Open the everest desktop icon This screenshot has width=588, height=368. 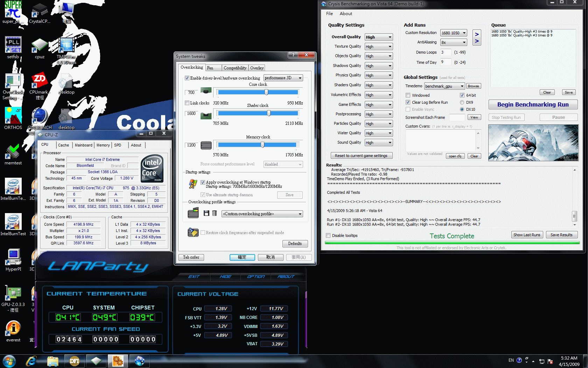pos(13,329)
